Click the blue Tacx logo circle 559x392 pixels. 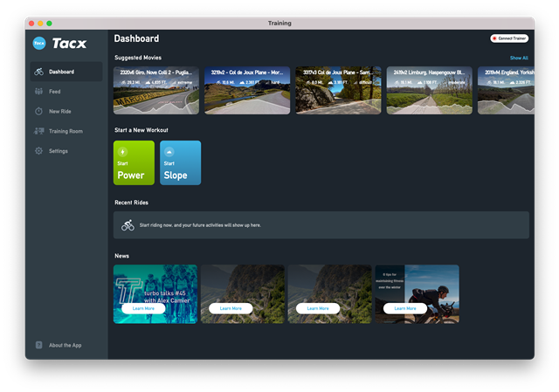(x=39, y=43)
